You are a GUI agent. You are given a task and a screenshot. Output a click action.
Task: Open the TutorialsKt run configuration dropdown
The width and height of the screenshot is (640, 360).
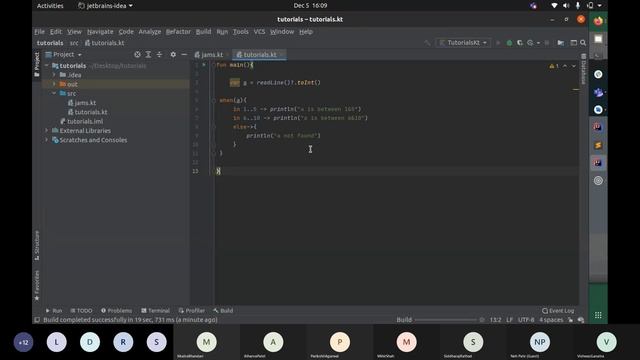point(463,42)
